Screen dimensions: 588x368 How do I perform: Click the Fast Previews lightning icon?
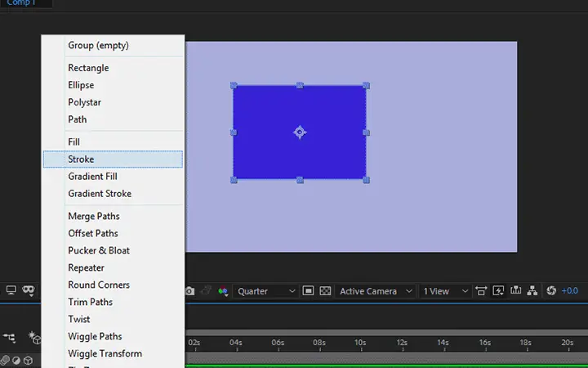(498, 290)
